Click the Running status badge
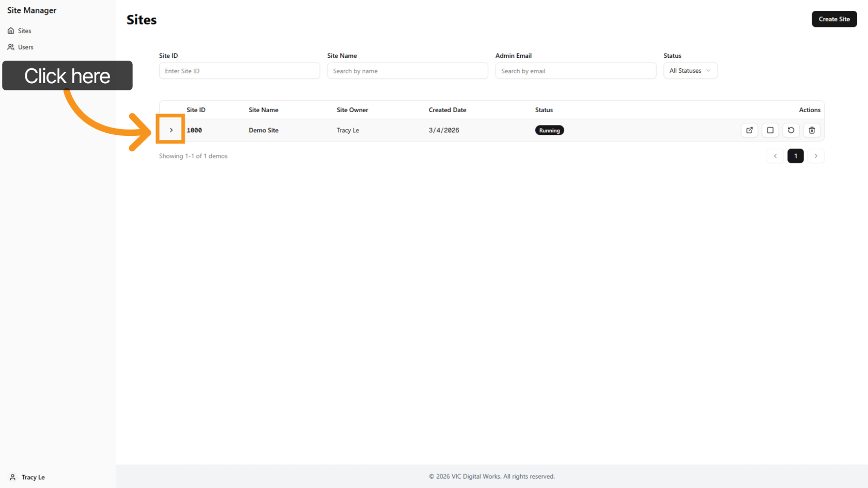 pyautogui.click(x=549, y=130)
